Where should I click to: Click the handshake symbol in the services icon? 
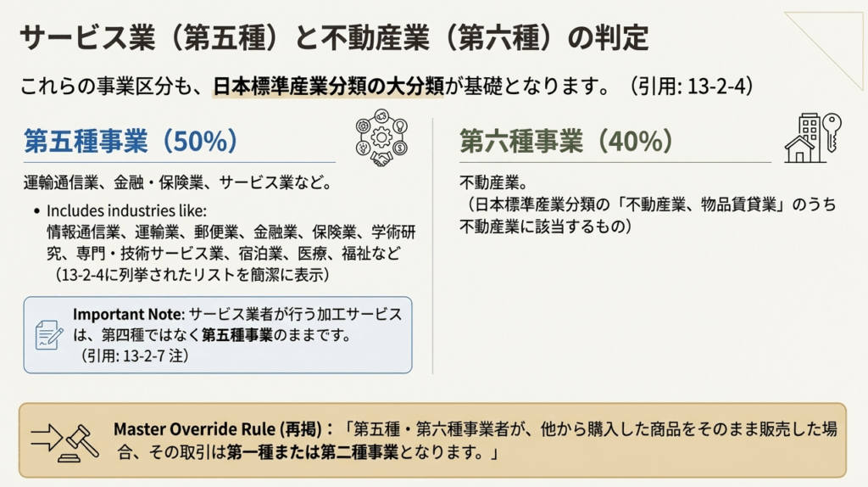[x=381, y=157]
